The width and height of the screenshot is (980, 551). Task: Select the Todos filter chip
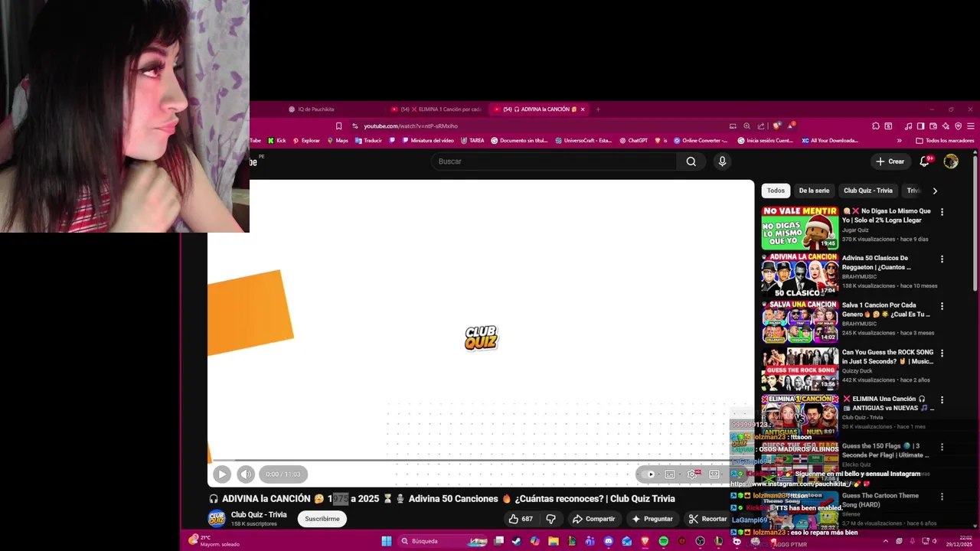(776, 191)
